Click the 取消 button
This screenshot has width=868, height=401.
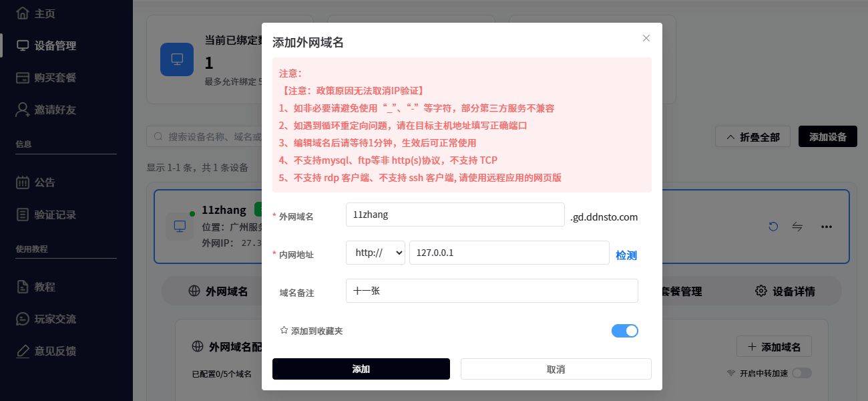(x=556, y=369)
